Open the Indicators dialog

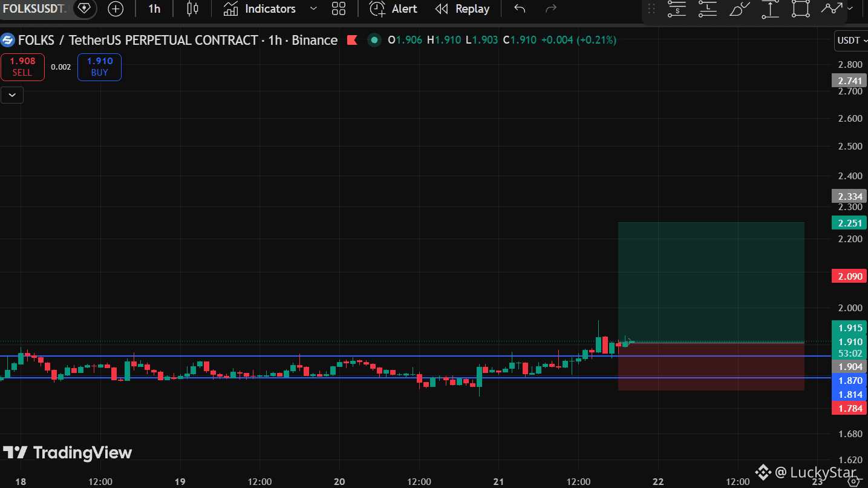point(259,8)
